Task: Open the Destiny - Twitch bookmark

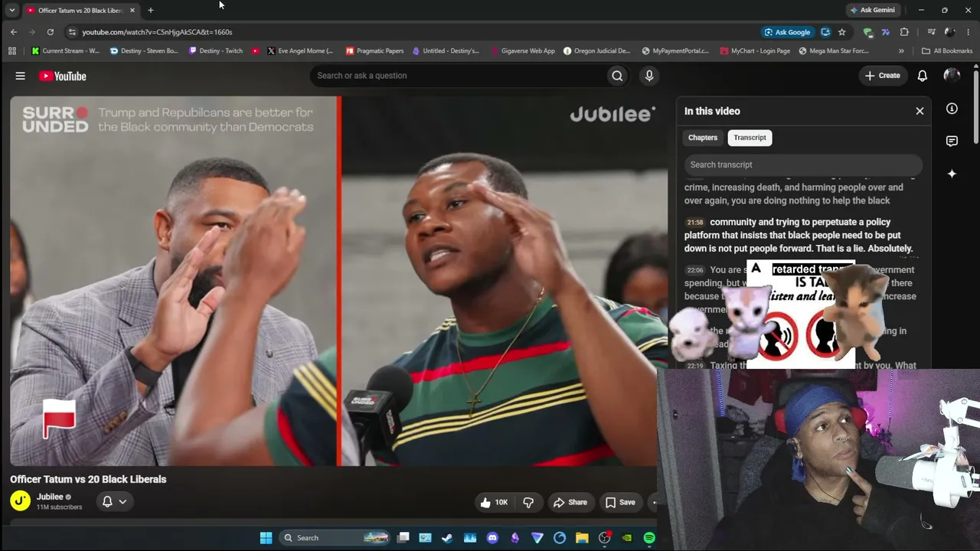Action: [215, 51]
